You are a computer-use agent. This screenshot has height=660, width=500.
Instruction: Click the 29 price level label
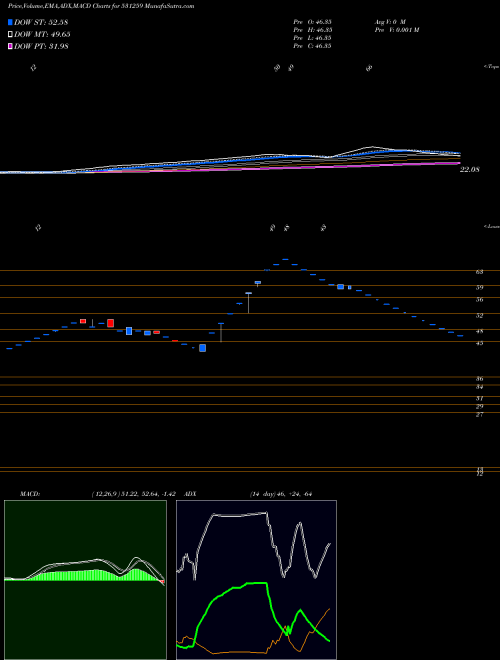[x=479, y=407]
